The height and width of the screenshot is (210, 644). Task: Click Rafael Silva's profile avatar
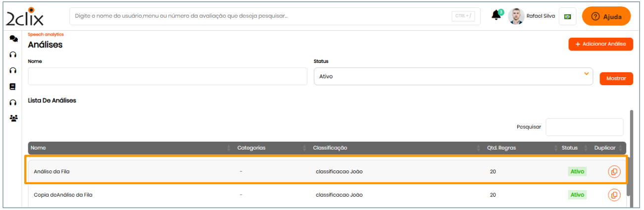pos(516,16)
